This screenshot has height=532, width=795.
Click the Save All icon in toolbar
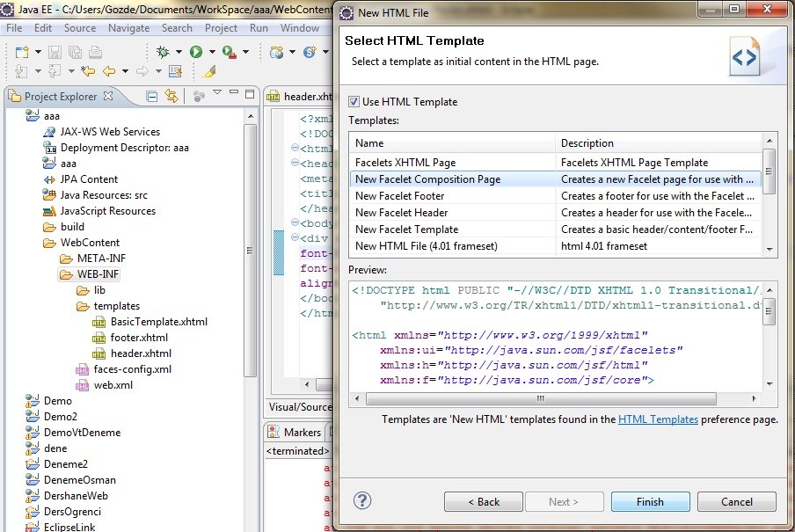click(75, 52)
